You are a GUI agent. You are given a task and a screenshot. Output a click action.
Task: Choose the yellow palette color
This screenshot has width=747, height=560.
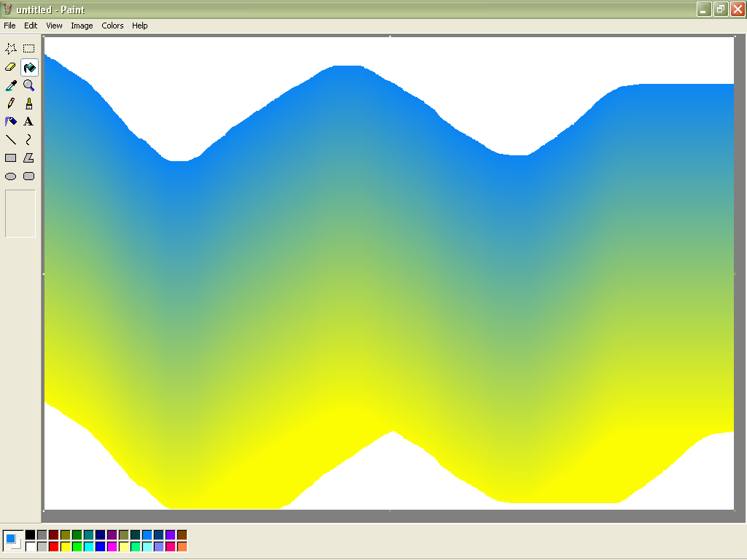point(65,547)
